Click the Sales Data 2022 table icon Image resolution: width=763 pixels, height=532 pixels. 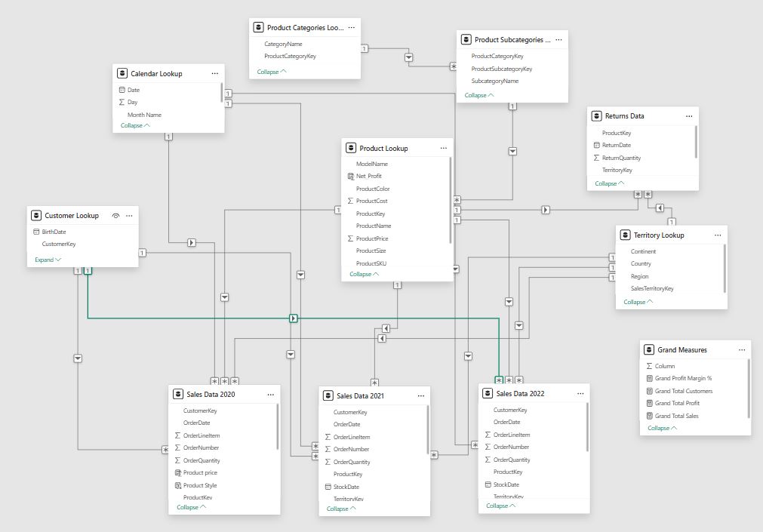[x=488, y=393]
